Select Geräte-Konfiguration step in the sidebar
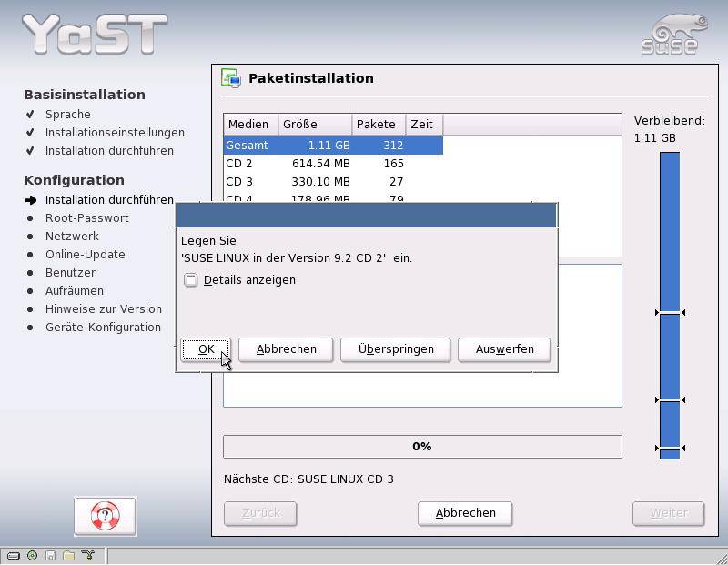 103,328
